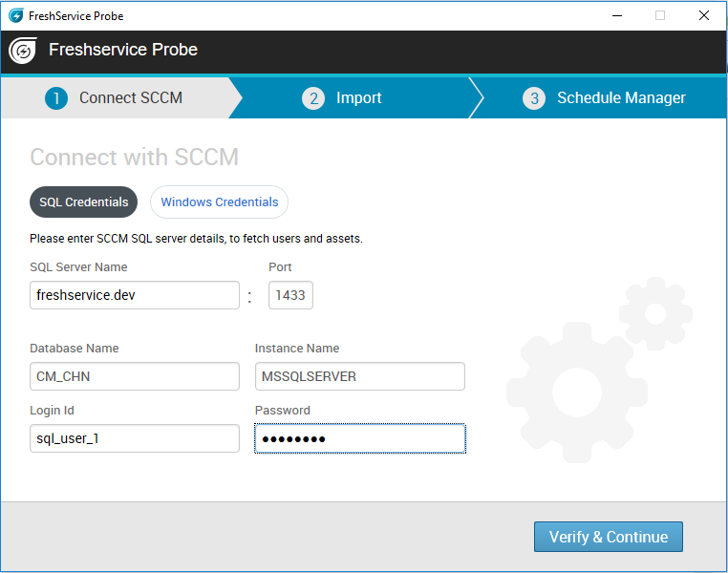Minimize the FreshService Probe window
This screenshot has height=573, width=728.
pyautogui.click(x=617, y=16)
